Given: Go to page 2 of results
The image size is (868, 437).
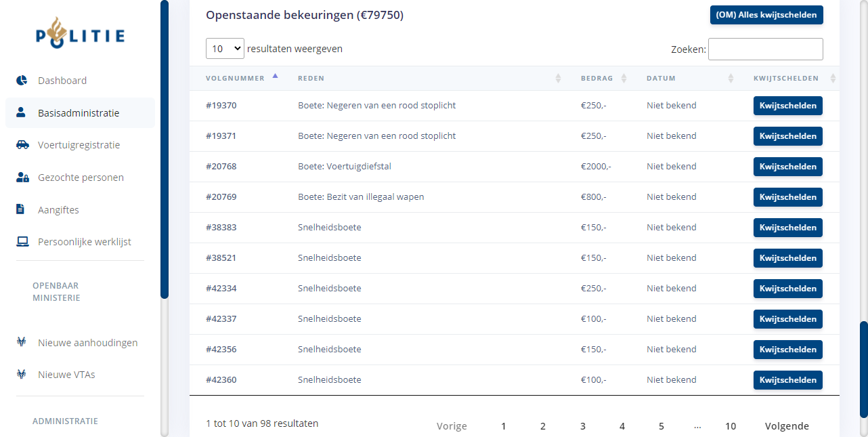Looking at the screenshot, I should tap(543, 426).
